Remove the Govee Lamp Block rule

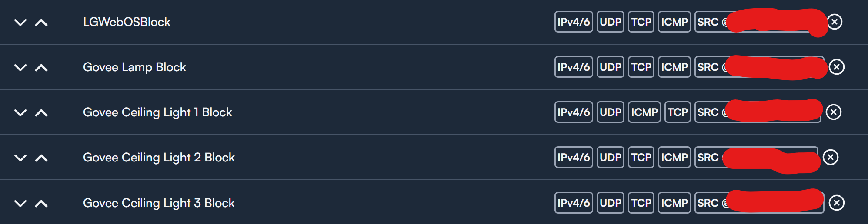[837, 67]
